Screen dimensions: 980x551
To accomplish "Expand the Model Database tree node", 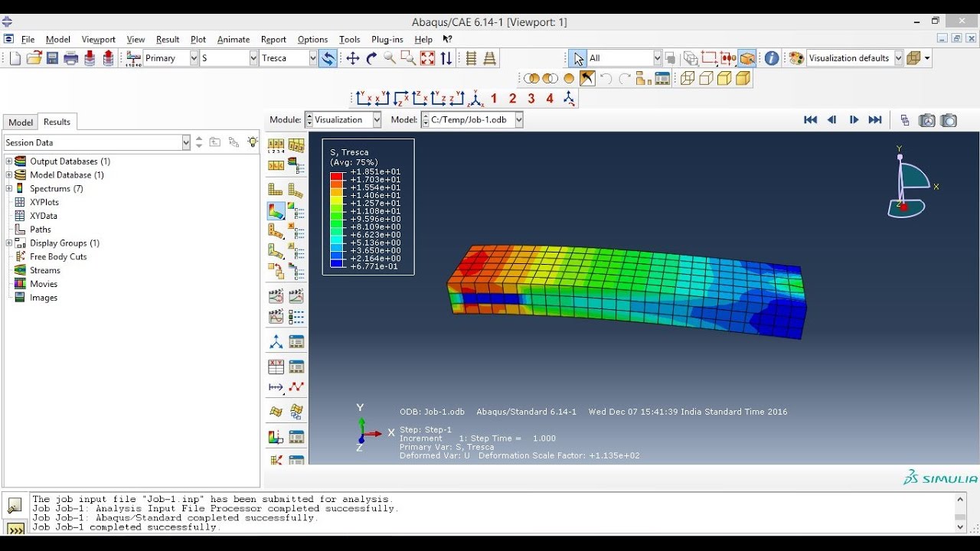I will (9, 175).
